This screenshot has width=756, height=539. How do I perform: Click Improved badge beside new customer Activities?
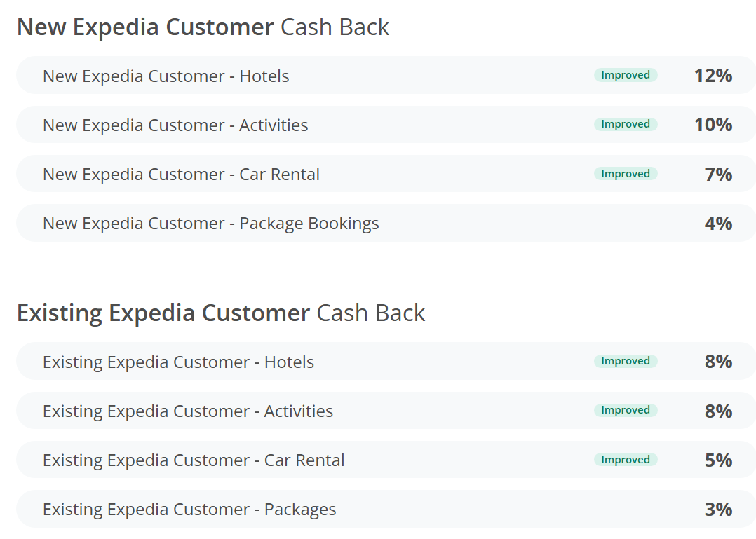pyautogui.click(x=626, y=124)
